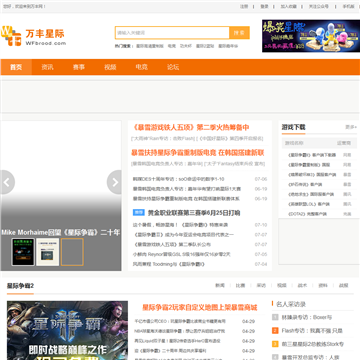Viewport: 360px width, 360px height.
Task: Open headline 暴雪扶持星际争霸重制版电竞
Action: coord(198,153)
